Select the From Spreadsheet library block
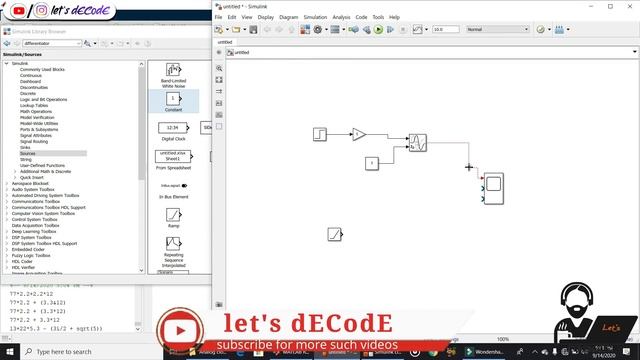The image size is (640, 360). point(173,160)
